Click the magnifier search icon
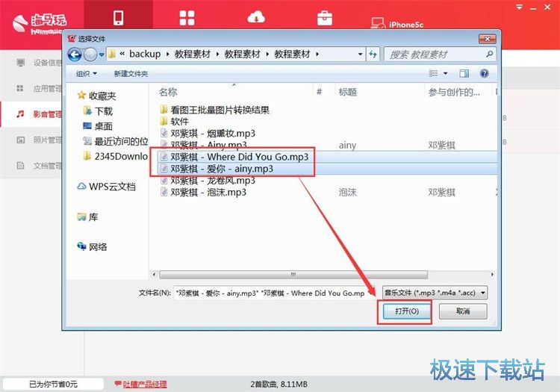 click(x=489, y=54)
